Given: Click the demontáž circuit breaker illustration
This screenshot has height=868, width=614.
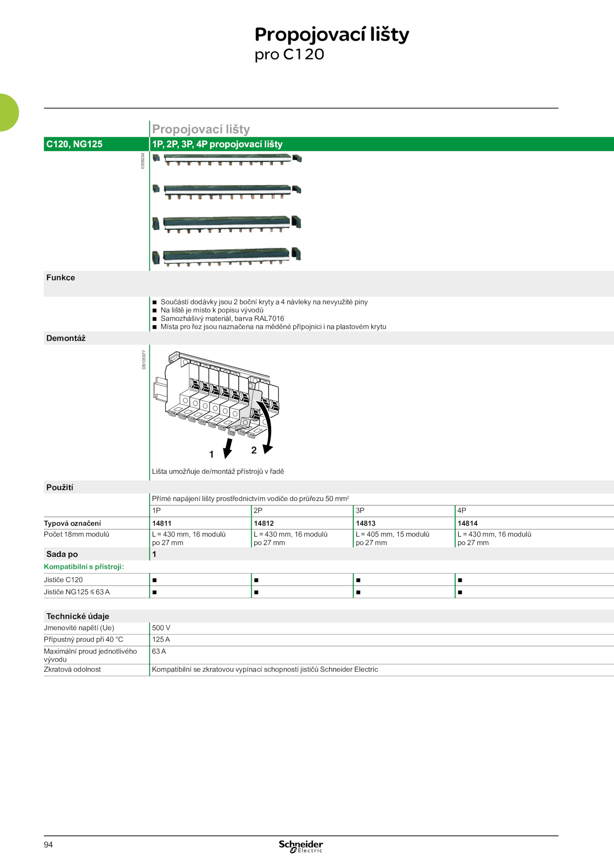Looking at the screenshot, I should tap(216, 405).
